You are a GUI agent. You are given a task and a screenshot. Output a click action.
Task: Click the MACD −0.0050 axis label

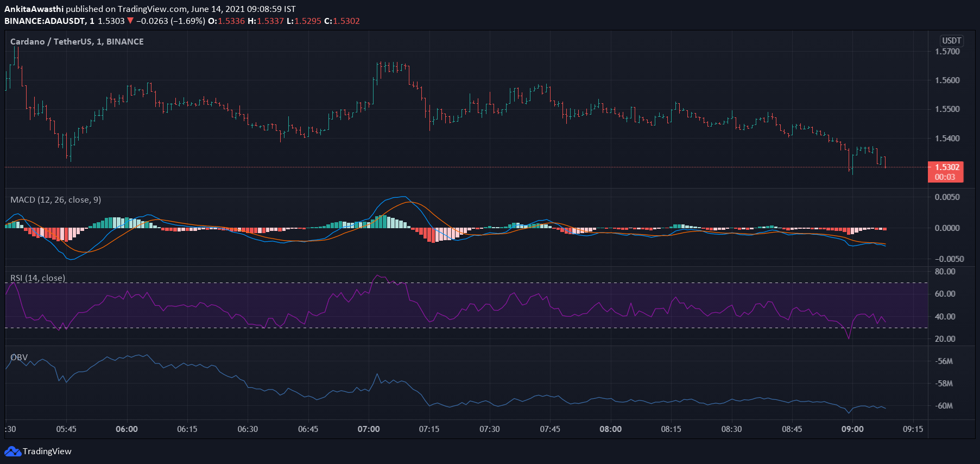pyautogui.click(x=949, y=259)
